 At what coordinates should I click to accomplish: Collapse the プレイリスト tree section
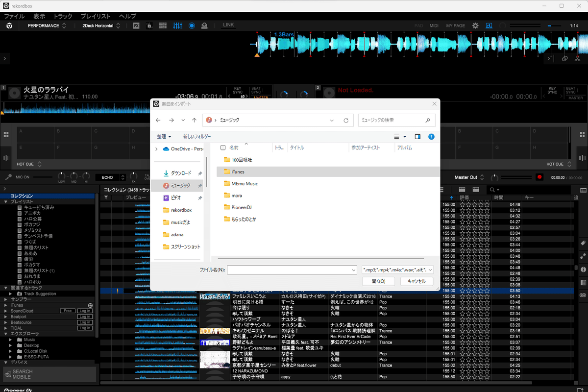tap(5, 201)
